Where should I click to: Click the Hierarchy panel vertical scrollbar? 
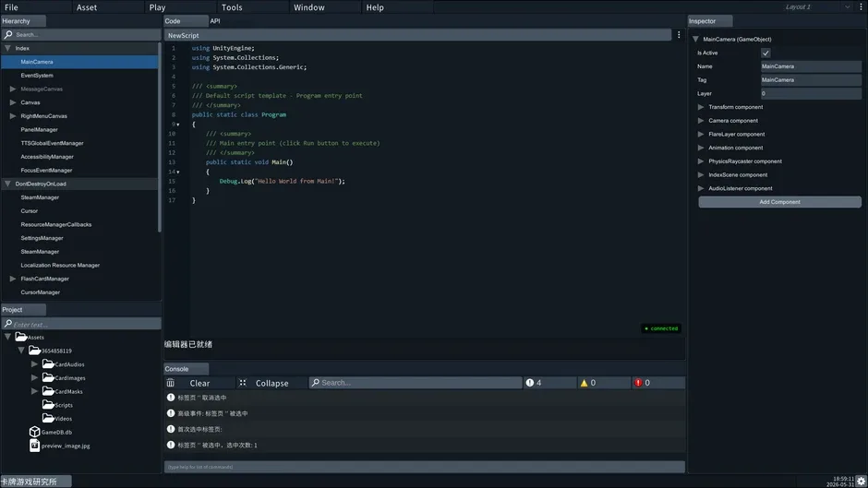point(160,138)
